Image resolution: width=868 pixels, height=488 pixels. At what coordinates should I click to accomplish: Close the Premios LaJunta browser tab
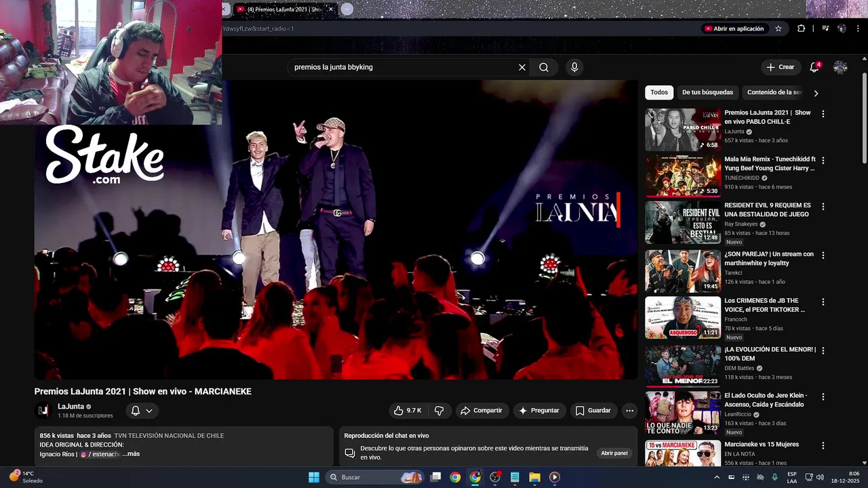330,9
